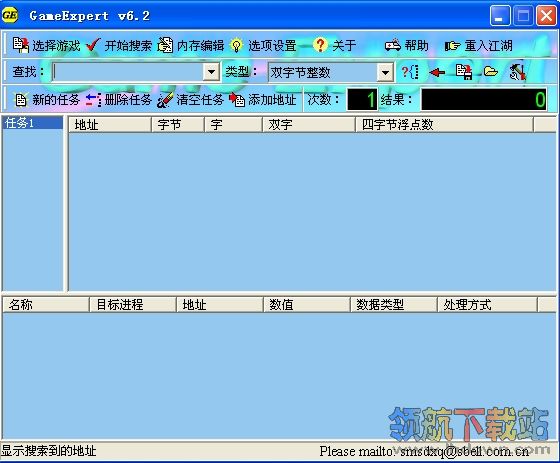The image size is (560, 463).
Task: Clear the task with 清空任务
Action: (x=191, y=100)
